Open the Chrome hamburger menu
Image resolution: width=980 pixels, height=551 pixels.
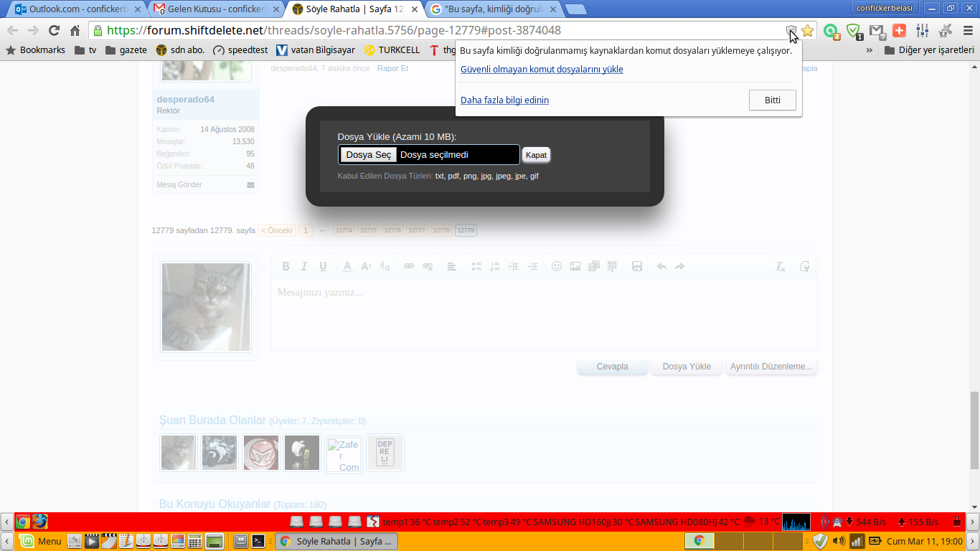tap(968, 31)
